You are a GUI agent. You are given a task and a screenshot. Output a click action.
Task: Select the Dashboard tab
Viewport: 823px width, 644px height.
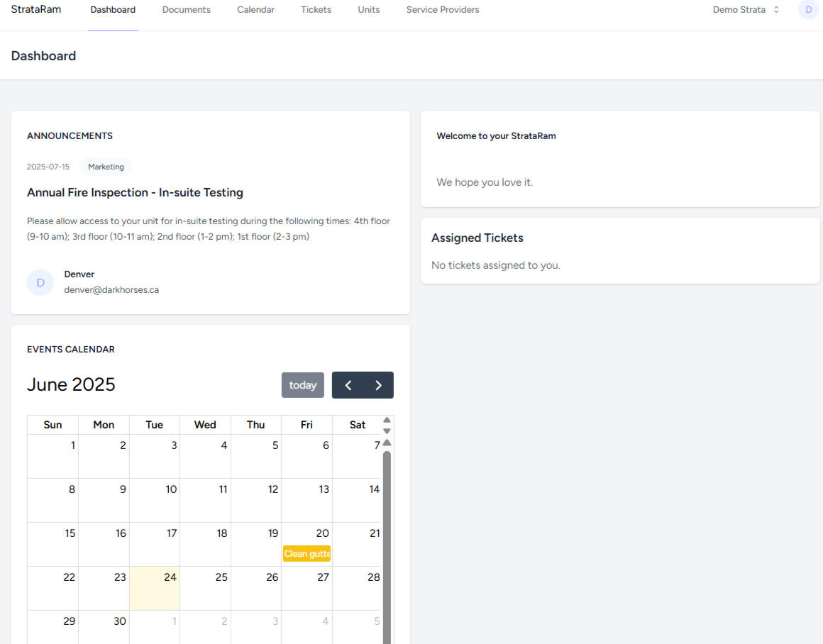[113, 10]
